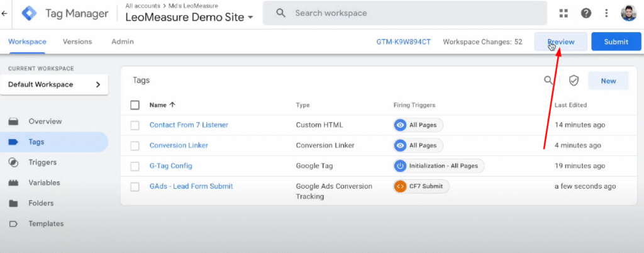Open the LeoMeasure Demo Site container dropdown
Screen dimensions: 644x253
pyautogui.click(x=190, y=17)
